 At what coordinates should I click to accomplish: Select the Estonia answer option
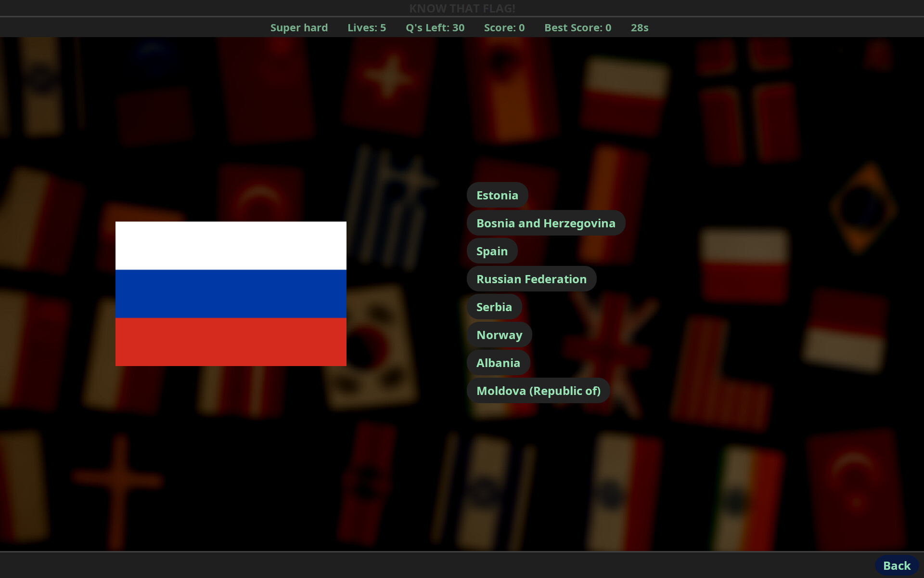pos(497,195)
